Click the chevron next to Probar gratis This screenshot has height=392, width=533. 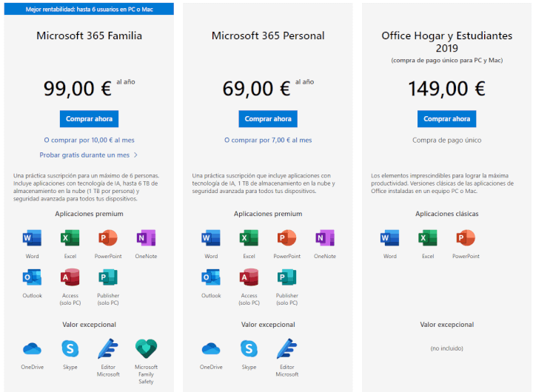[x=135, y=155]
